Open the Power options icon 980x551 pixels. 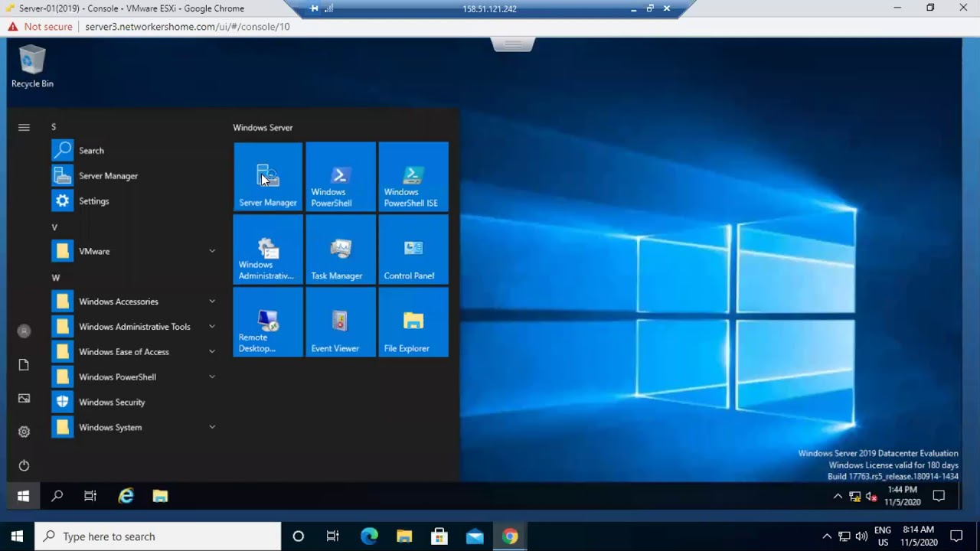(24, 466)
